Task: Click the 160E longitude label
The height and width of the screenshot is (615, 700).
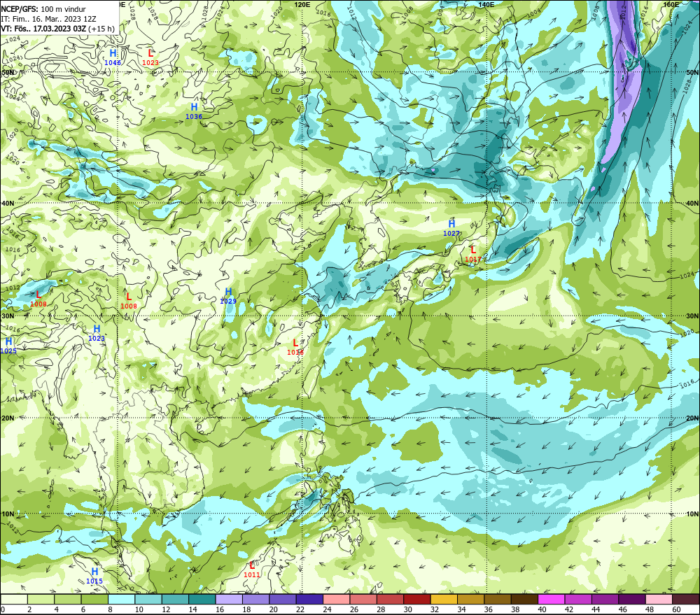Action: pyautogui.click(x=671, y=4)
